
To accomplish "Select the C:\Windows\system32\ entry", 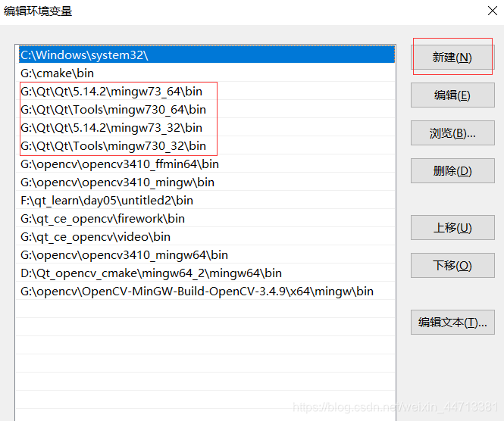I will click(x=205, y=55).
